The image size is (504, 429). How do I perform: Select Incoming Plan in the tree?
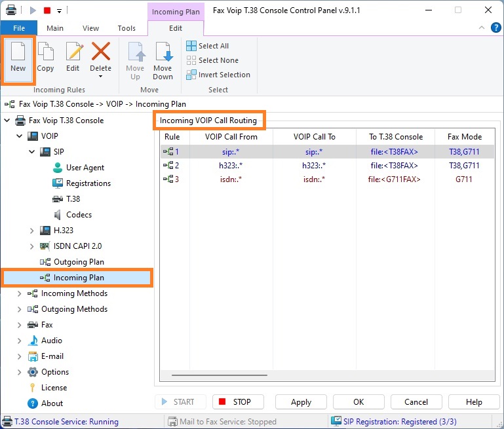pyautogui.click(x=79, y=278)
